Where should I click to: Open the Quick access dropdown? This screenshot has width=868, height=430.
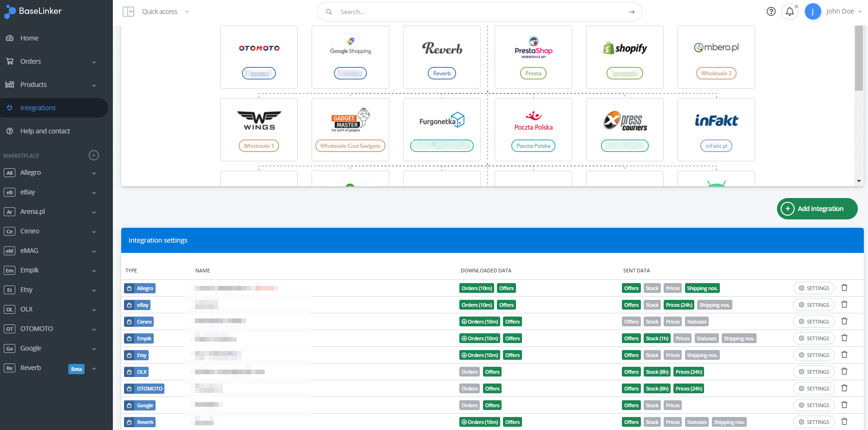coord(166,12)
